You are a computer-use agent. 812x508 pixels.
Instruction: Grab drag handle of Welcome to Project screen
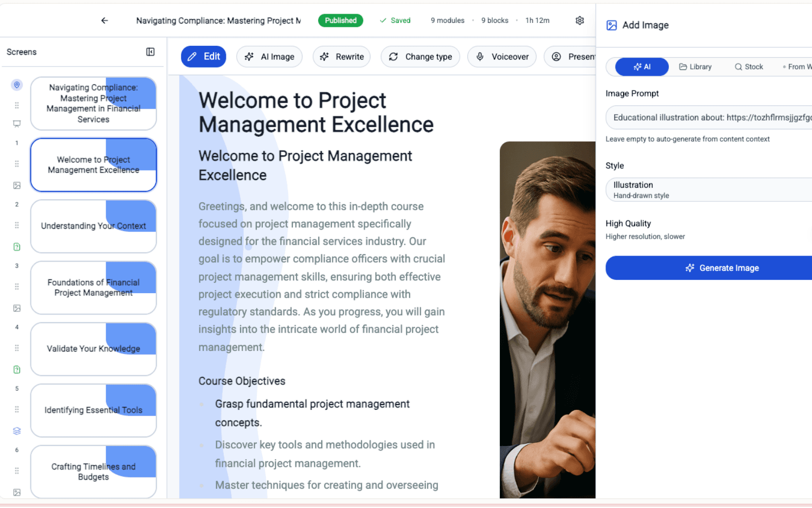point(17,164)
